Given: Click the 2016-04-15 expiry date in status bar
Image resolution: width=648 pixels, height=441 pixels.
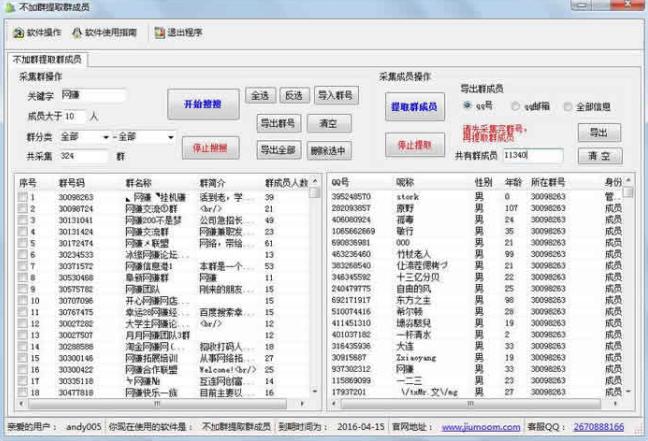Looking at the screenshot, I should click(360, 427).
